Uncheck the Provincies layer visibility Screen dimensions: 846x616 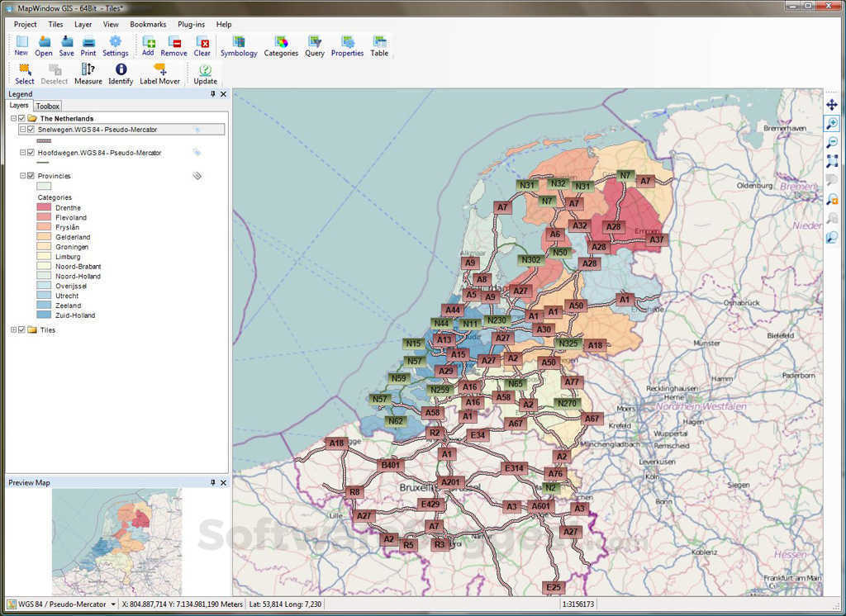(x=30, y=175)
